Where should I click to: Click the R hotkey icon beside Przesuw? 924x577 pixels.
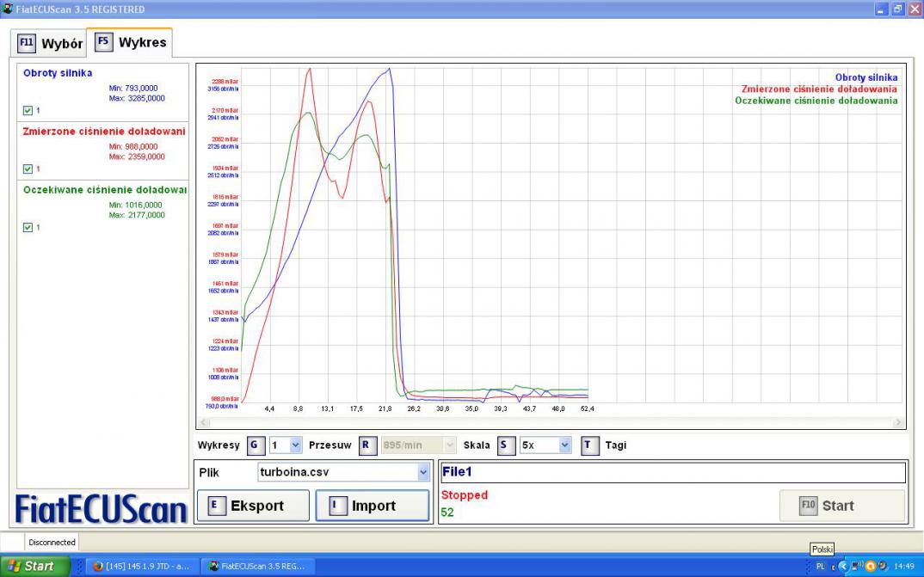coord(367,445)
